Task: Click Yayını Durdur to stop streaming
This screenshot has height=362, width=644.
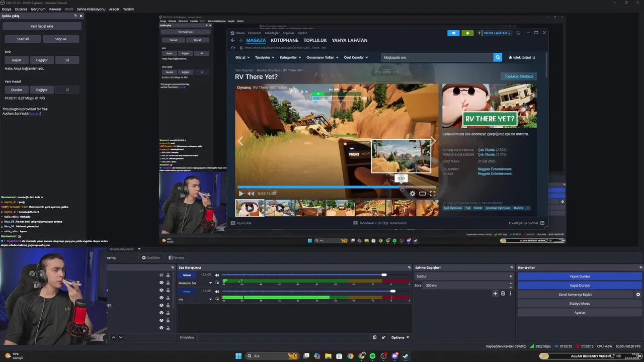Action: click(580, 277)
